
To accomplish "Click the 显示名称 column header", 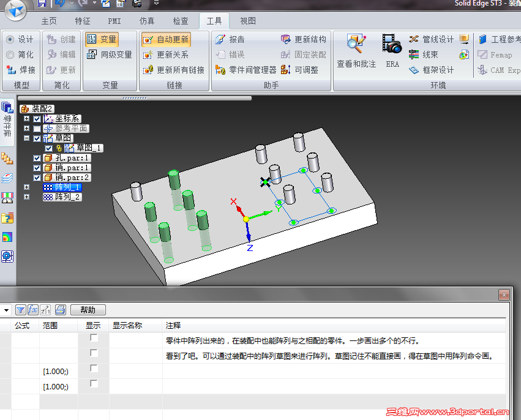I will [136, 326].
